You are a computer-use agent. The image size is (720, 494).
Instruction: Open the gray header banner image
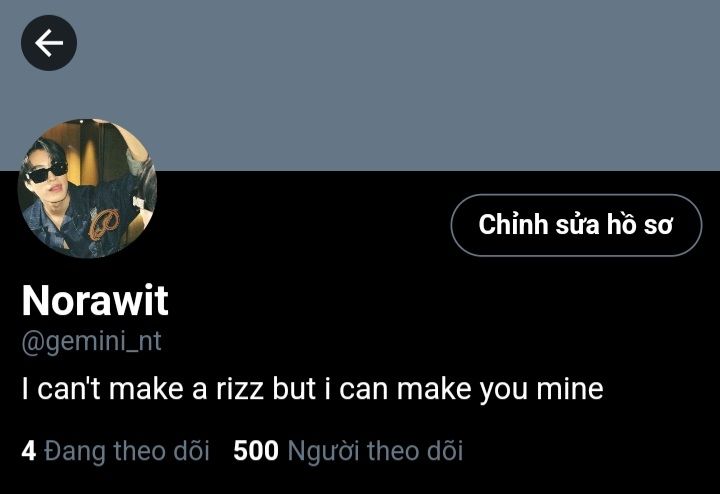coord(360,85)
